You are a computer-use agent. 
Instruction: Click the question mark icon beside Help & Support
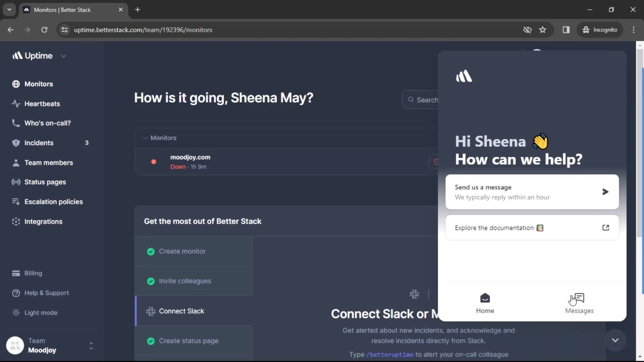click(16, 293)
